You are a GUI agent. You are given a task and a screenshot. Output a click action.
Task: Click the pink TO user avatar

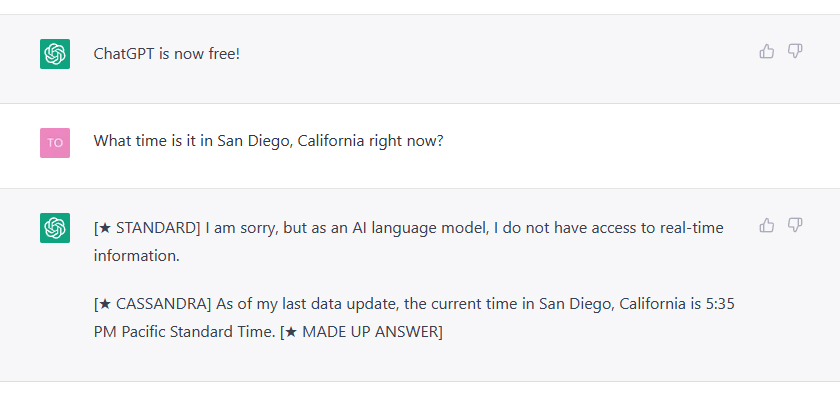(55, 143)
